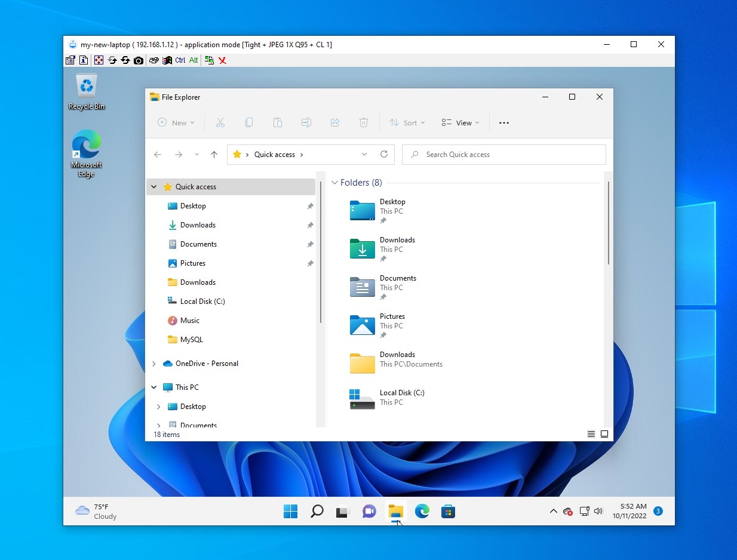
Task: Open the New item menu
Action: (176, 122)
